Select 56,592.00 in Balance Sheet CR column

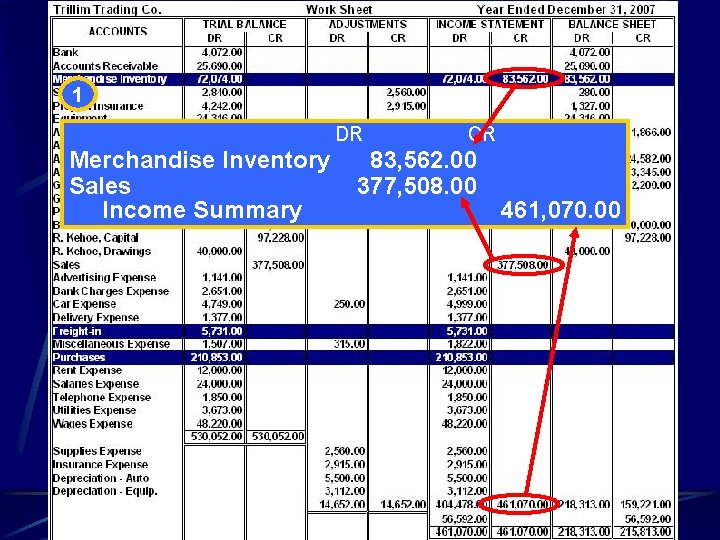[x=648, y=519]
